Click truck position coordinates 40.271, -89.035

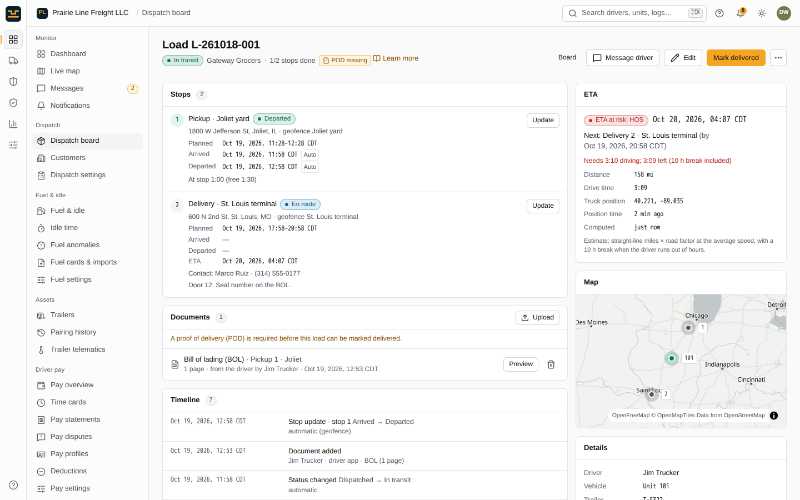(x=659, y=201)
